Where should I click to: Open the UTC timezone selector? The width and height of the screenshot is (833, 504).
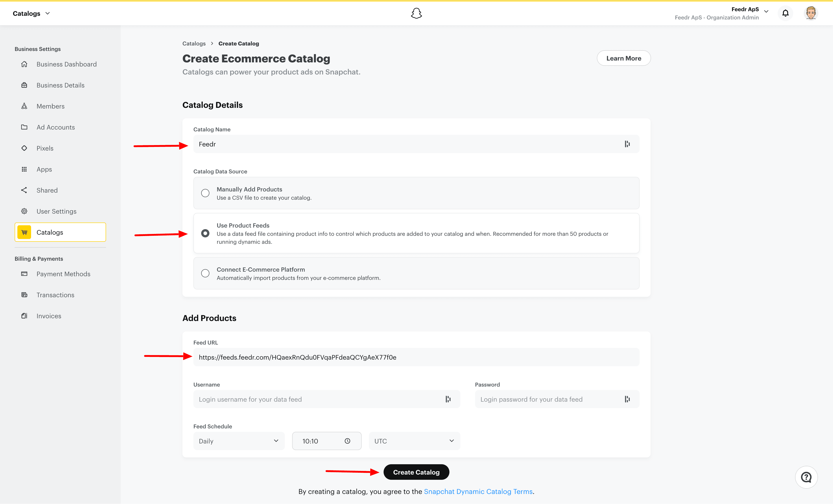coord(414,441)
